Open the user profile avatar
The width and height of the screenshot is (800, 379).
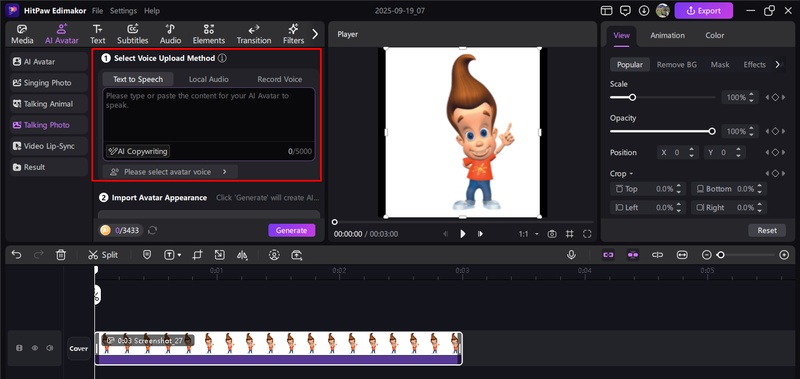click(663, 10)
